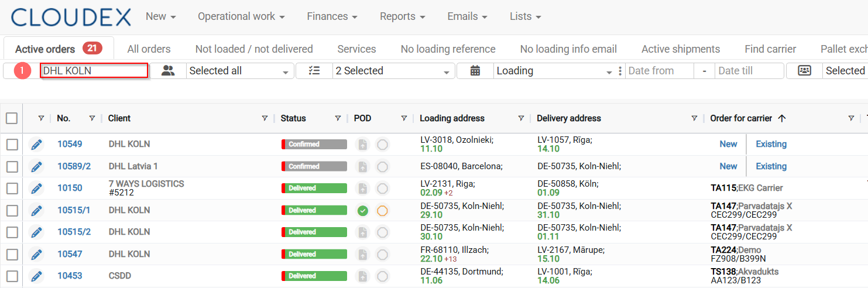The width and height of the screenshot is (868, 288).
Task: Check the box for order 10547
Action: 12,255
